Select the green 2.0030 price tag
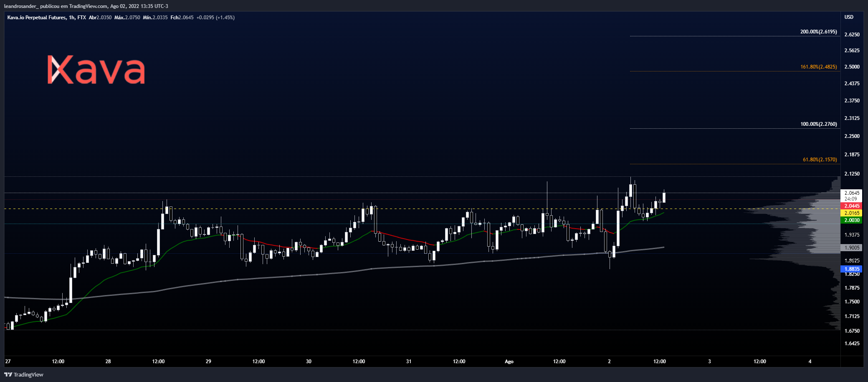This screenshot has height=382, width=868. coord(852,220)
